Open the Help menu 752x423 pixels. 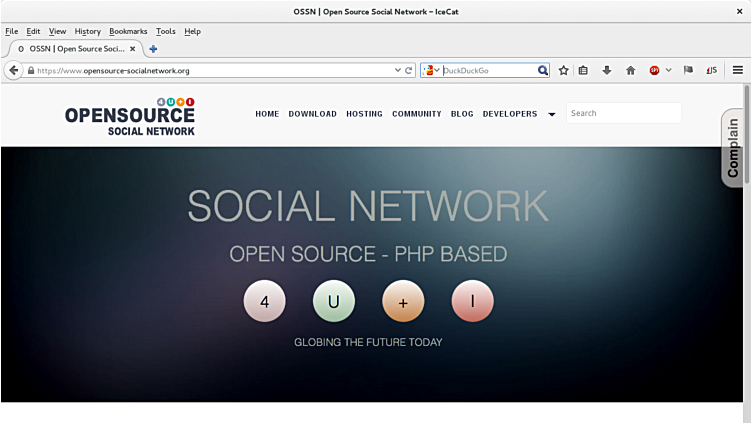192,31
